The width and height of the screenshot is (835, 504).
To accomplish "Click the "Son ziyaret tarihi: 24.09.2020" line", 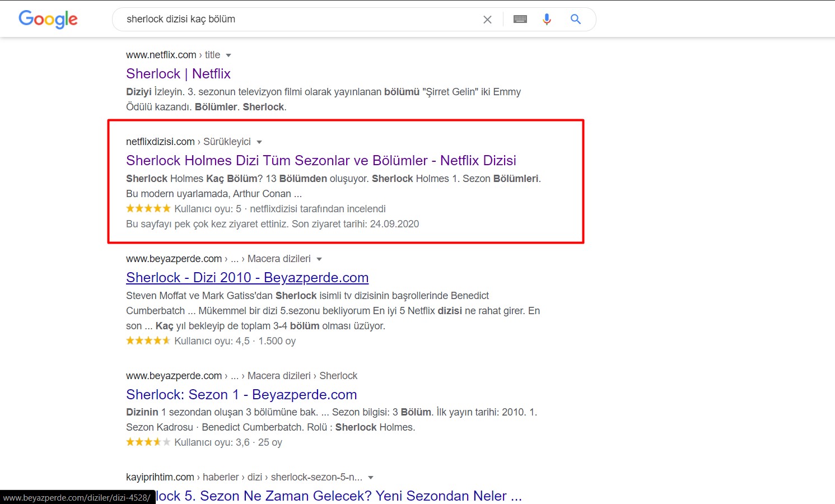I will point(355,224).
